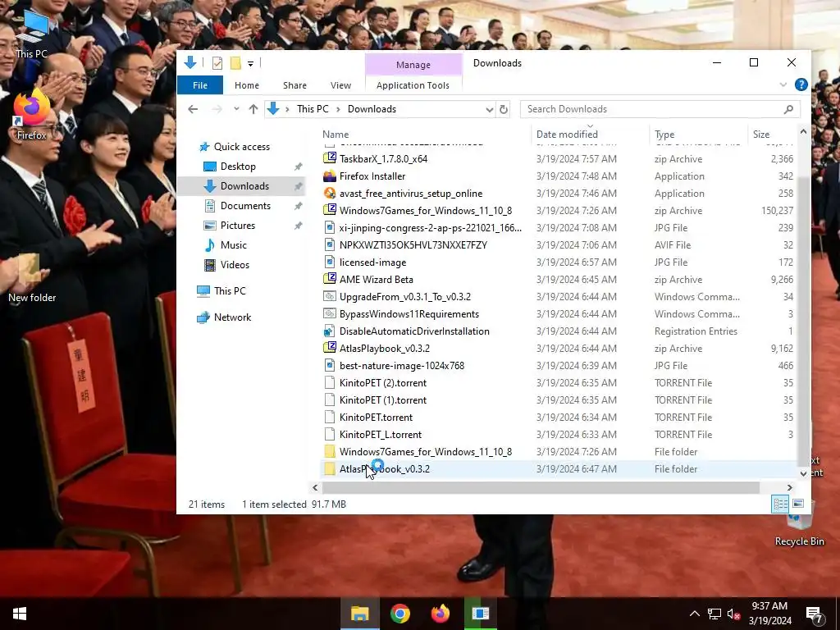Launch Firefox from the taskbar
This screenshot has width=840, height=630.
click(x=441, y=614)
